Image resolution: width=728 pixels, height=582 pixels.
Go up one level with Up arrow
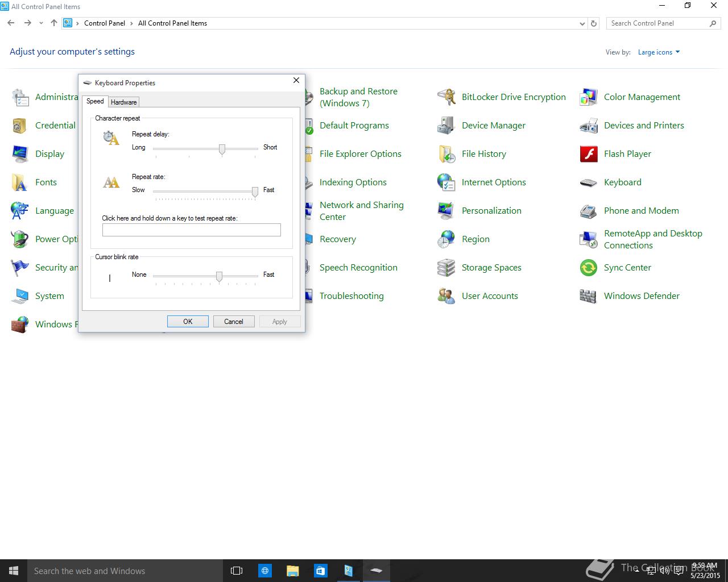point(54,23)
